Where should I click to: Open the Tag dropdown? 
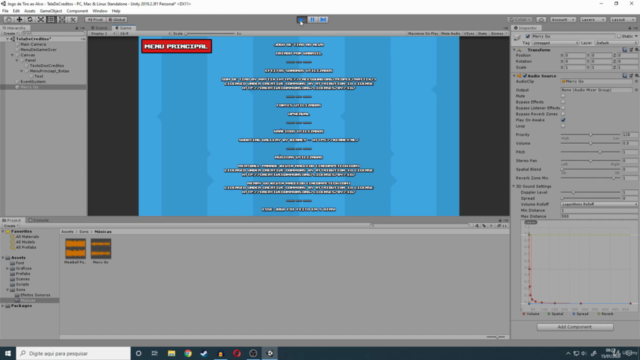tap(556, 43)
